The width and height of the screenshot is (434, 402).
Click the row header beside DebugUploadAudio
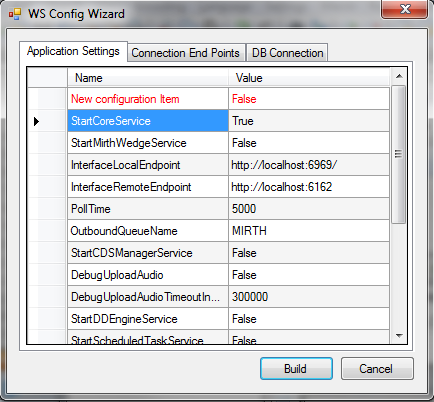[47, 275]
